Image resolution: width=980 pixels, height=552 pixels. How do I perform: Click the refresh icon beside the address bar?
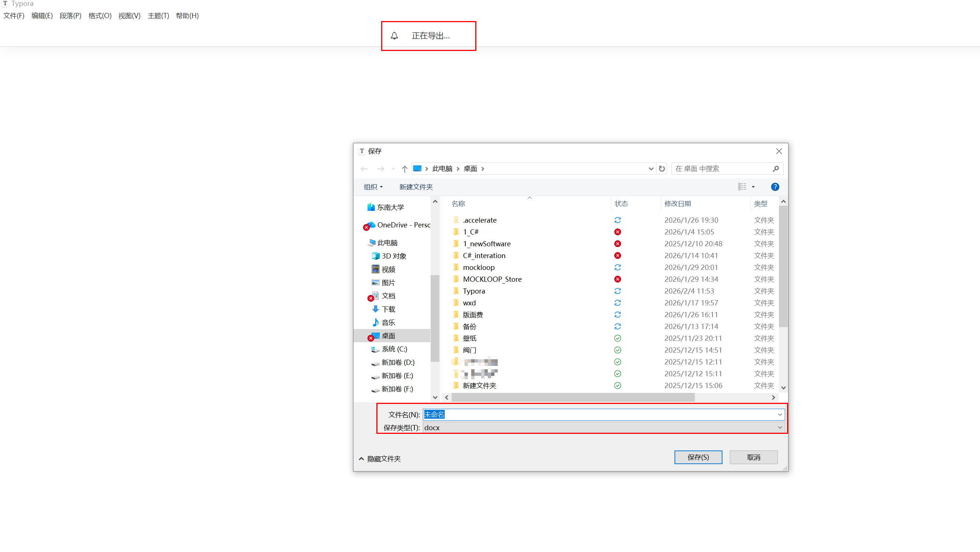[662, 169]
